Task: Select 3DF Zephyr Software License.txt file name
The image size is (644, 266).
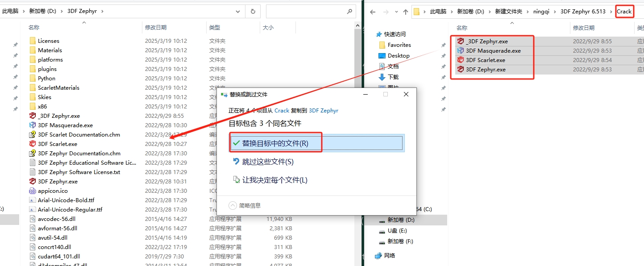Action: (x=79, y=172)
